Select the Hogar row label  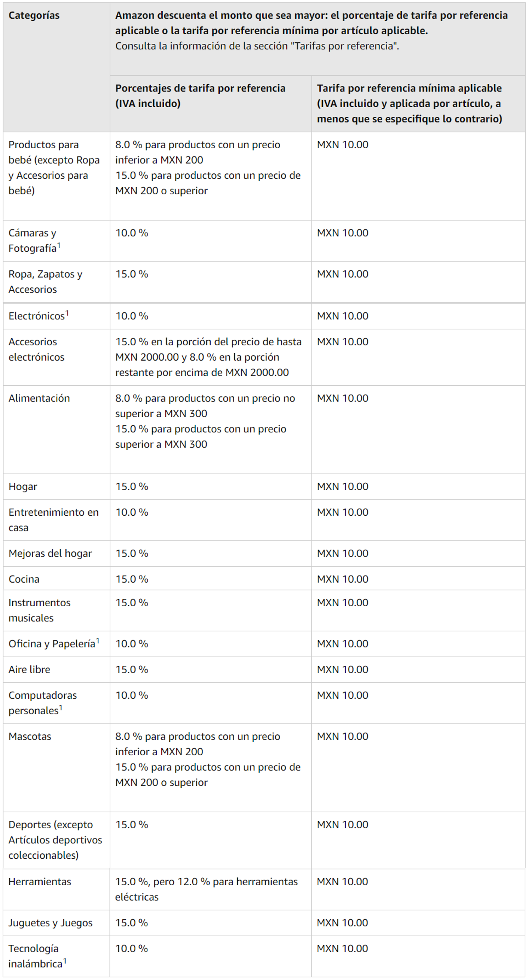(23, 486)
